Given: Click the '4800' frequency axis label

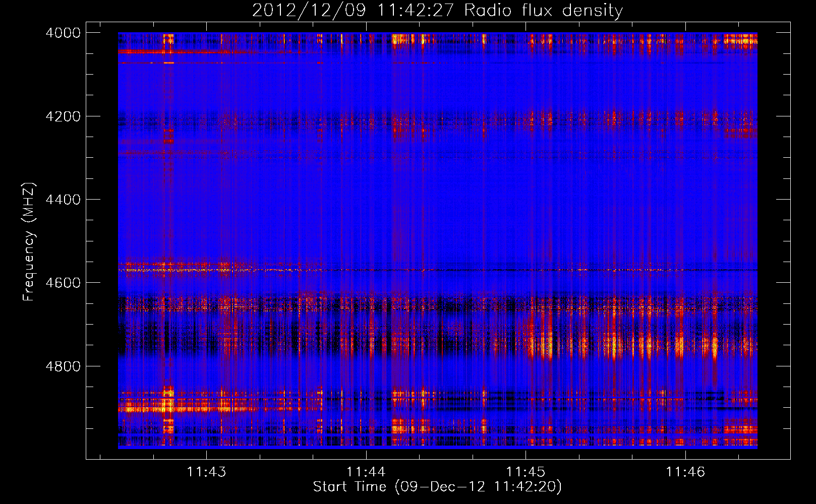Looking at the screenshot, I should pyautogui.click(x=63, y=366).
